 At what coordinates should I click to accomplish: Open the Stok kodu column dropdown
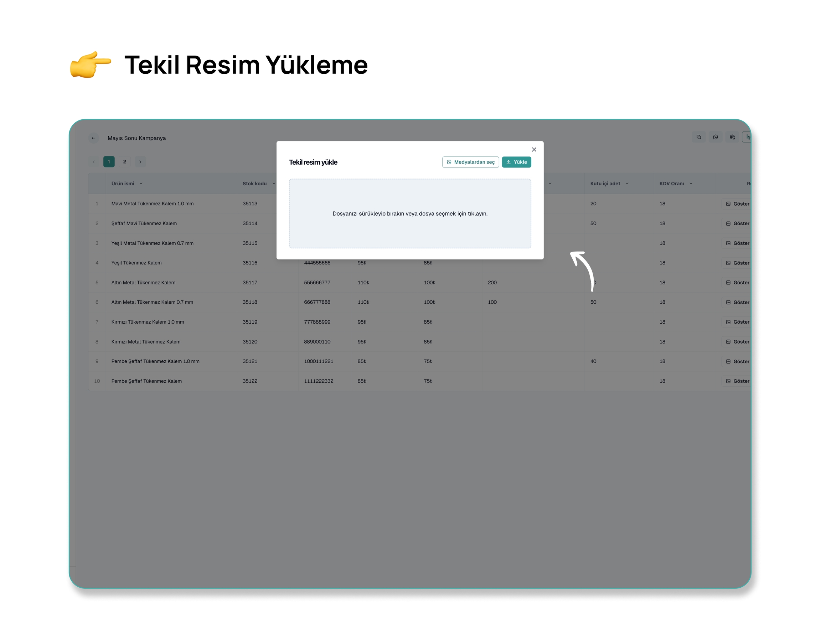(x=273, y=184)
